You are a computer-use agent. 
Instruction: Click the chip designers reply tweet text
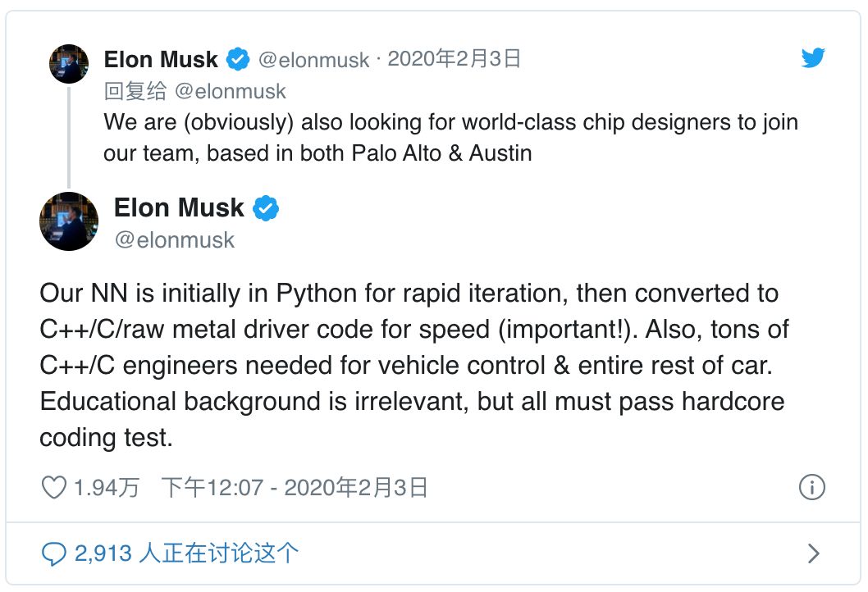(x=450, y=138)
